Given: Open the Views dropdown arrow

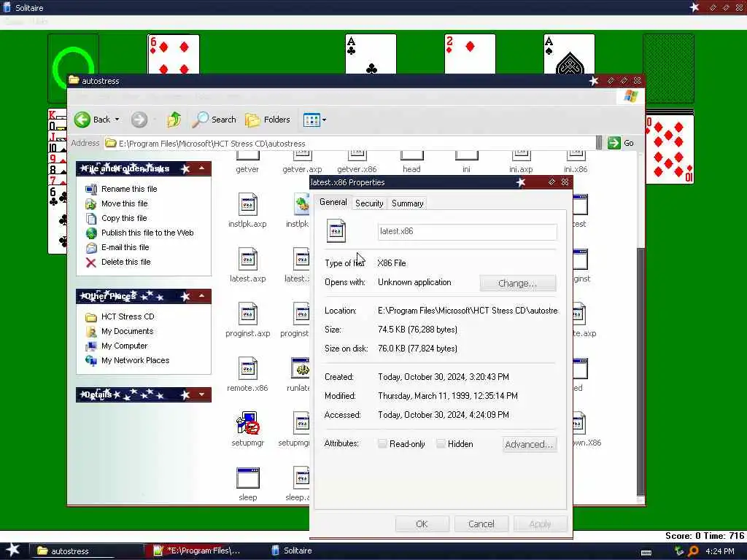Looking at the screenshot, I should pos(325,120).
